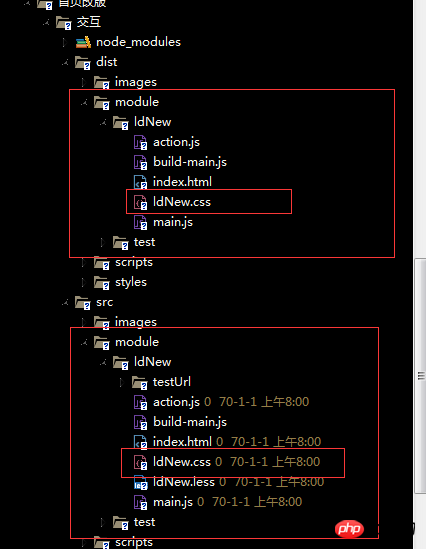
Task: Expand the test folder under dist module
Action: coord(103,242)
